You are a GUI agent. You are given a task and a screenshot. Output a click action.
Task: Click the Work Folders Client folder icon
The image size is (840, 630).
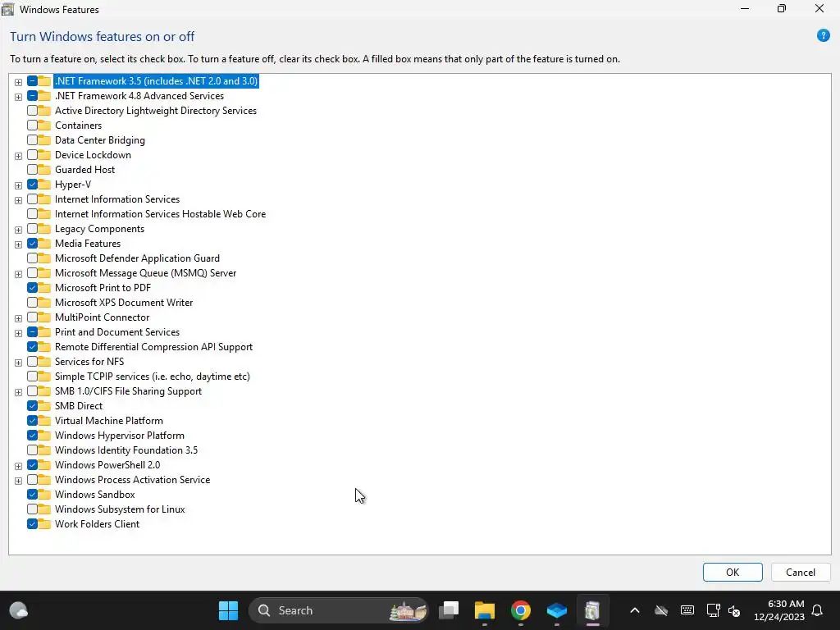(x=44, y=524)
